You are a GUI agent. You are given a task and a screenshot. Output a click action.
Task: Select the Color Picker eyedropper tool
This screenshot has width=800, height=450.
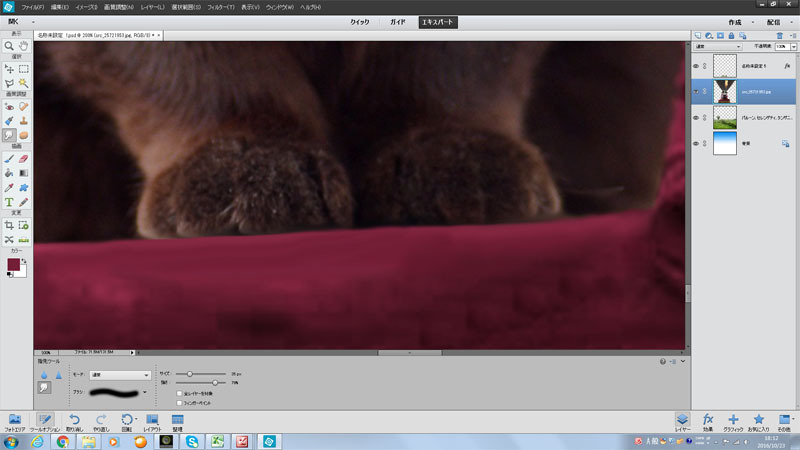coord(9,188)
